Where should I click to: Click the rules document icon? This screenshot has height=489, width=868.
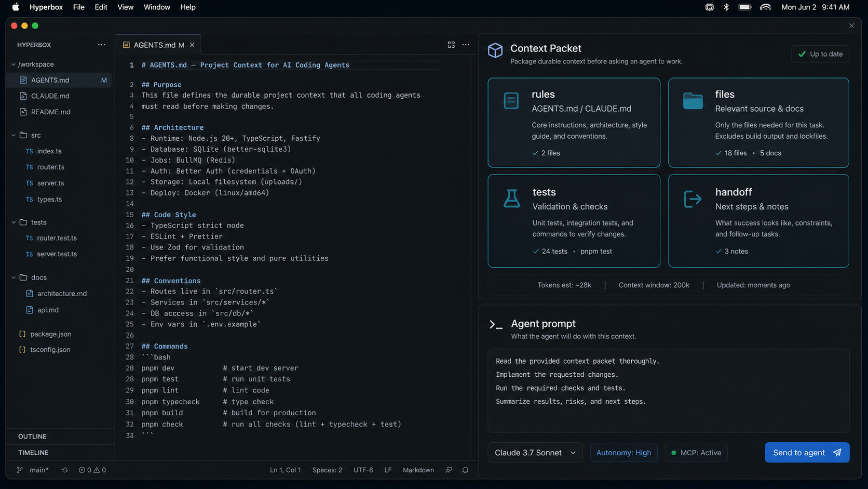click(x=511, y=101)
